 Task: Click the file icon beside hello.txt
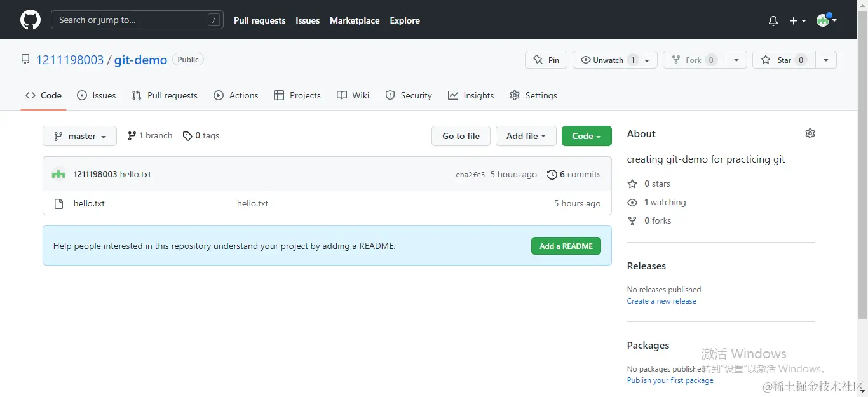[x=58, y=204]
